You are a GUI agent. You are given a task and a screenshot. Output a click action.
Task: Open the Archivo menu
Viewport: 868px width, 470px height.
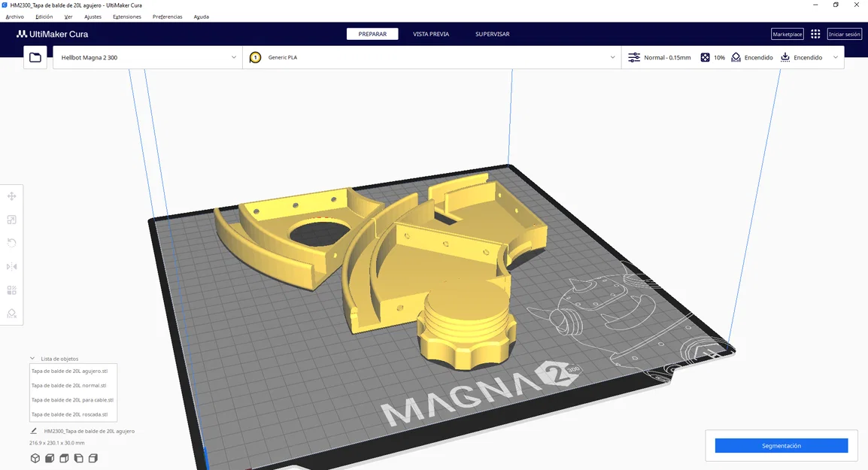click(15, 17)
